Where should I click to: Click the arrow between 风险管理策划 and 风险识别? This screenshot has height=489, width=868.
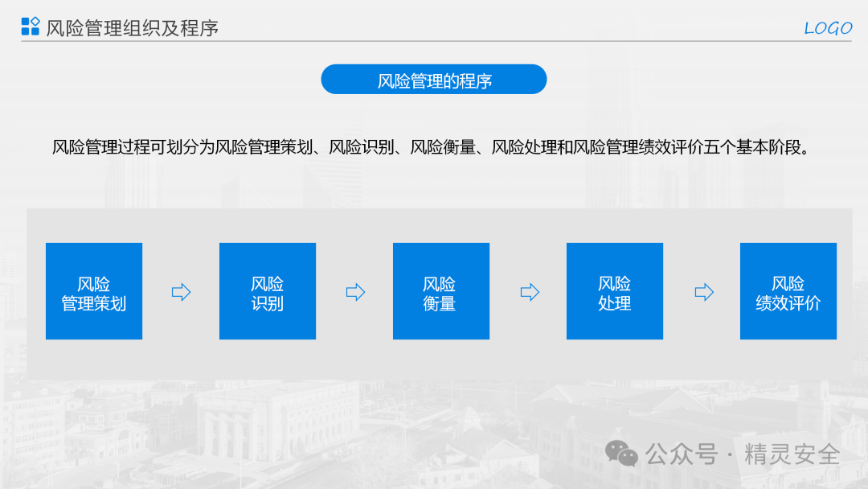click(x=181, y=292)
